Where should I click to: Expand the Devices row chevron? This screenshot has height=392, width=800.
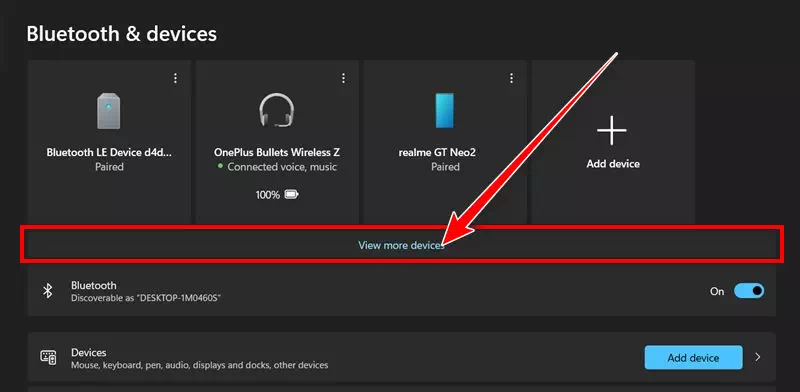758,357
